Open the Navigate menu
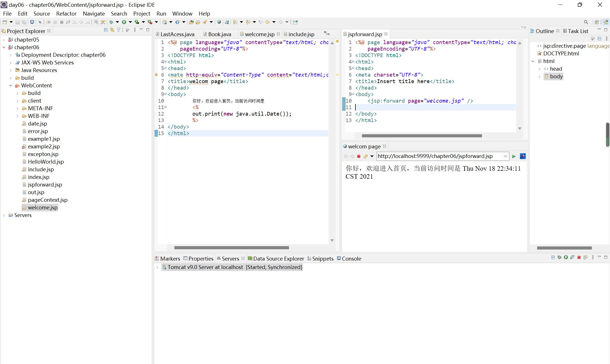 pos(94,14)
